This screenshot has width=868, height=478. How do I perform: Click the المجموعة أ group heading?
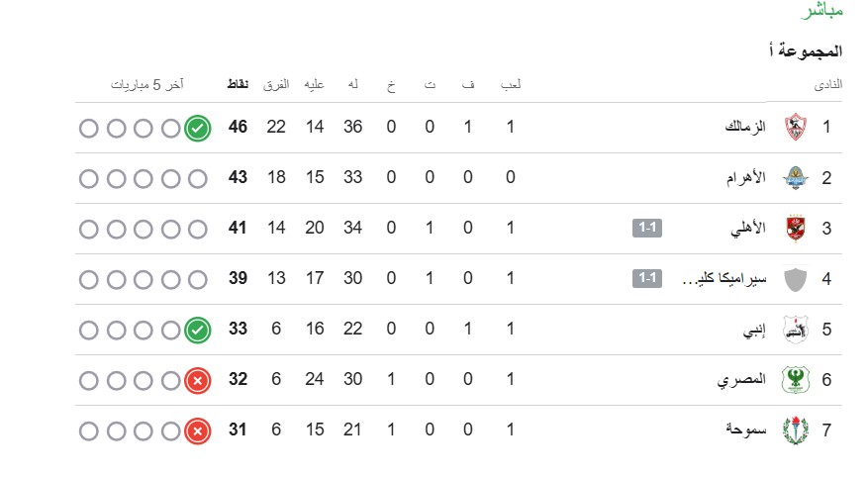click(x=804, y=50)
